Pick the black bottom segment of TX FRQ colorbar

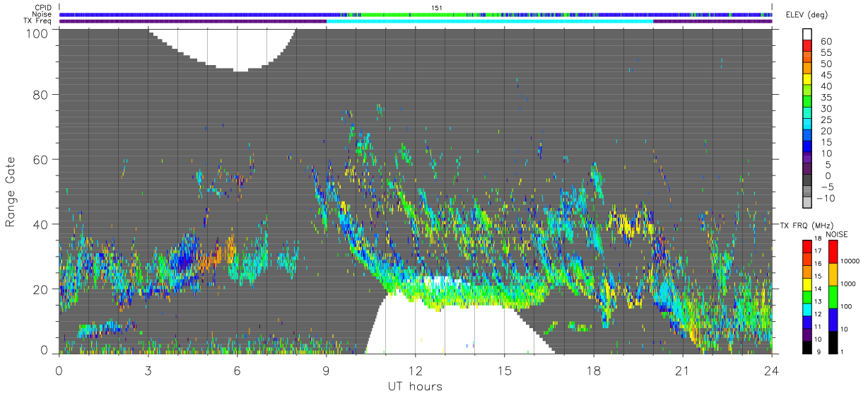coord(806,346)
